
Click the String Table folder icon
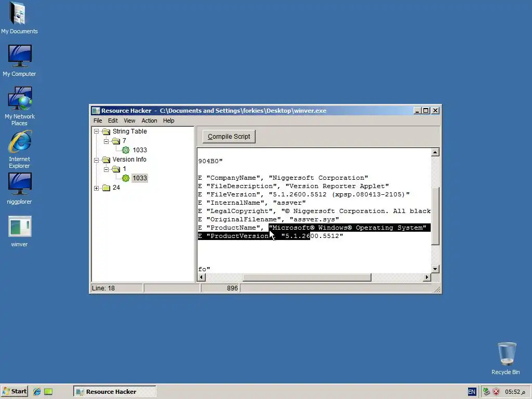point(106,131)
